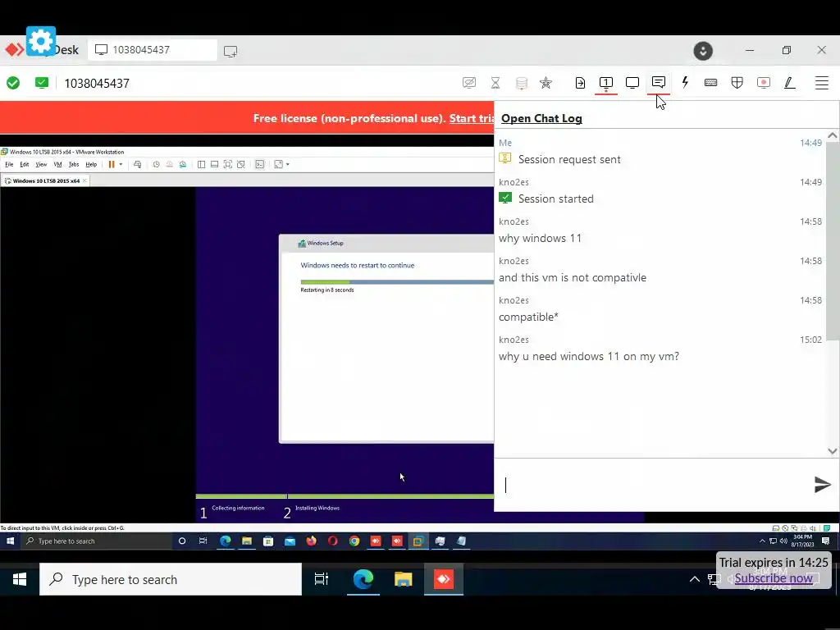Click the round download arrow button in title bar

point(703,51)
